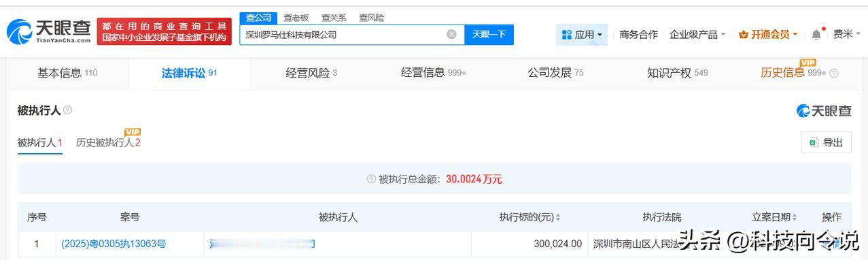Open the notification bell icon
Viewport: 868px width, 260px height.
coord(816,34)
